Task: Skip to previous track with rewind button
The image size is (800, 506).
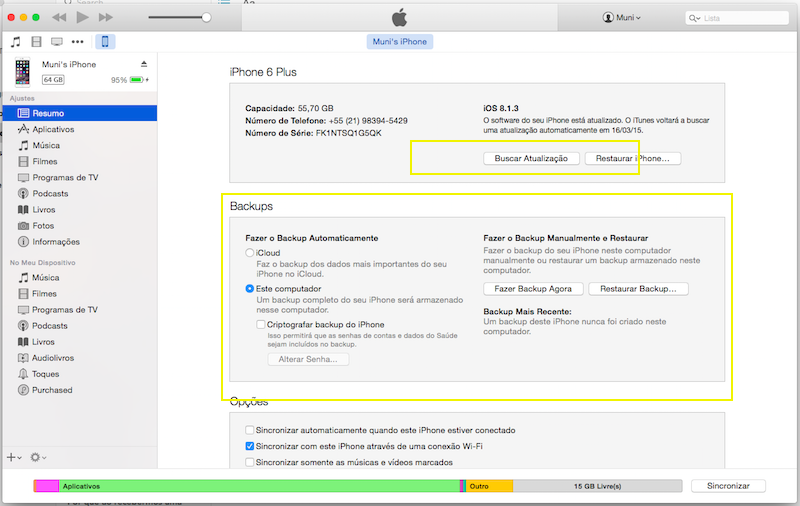Action: click(x=59, y=17)
